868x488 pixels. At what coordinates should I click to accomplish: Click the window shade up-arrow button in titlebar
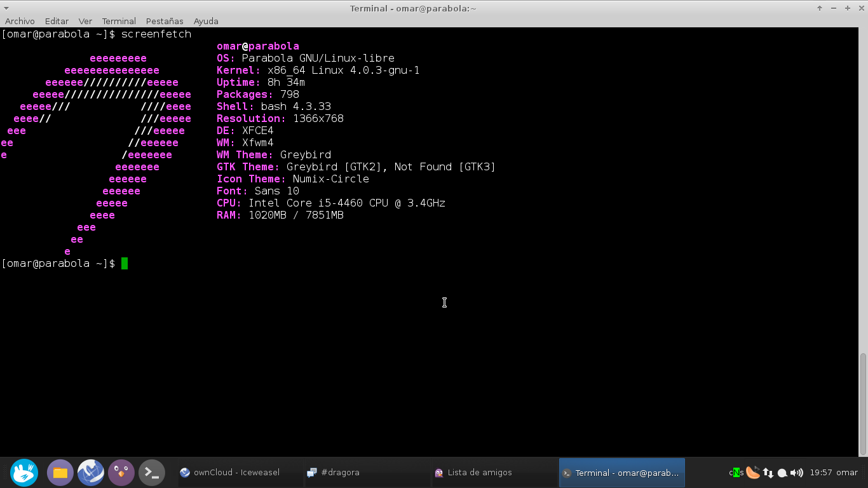[820, 8]
